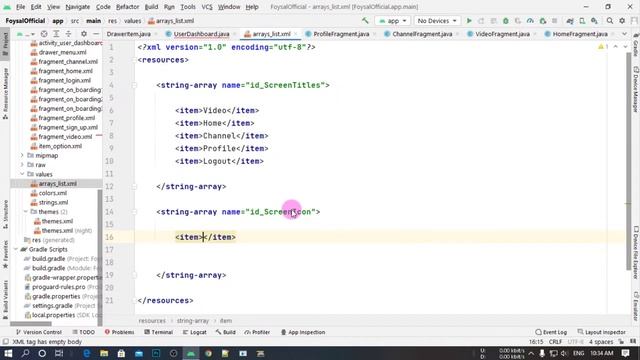
Task: Toggle the Resource Manager side tab
Action: coord(5,93)
